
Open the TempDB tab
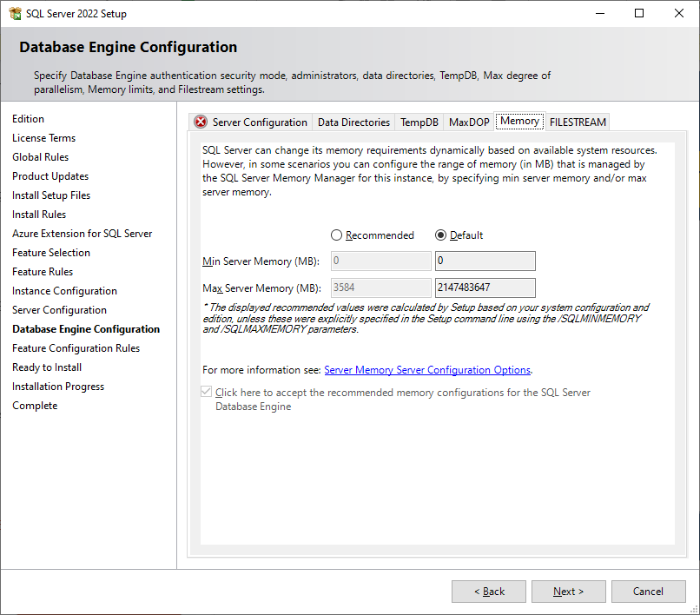pyautogui.click(x=419, y=122)
